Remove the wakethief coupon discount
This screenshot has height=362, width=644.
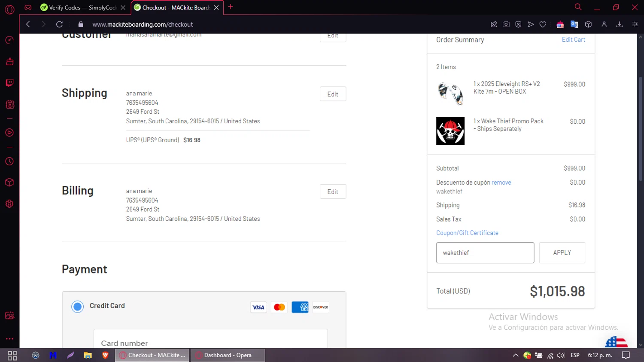[501, 183]
